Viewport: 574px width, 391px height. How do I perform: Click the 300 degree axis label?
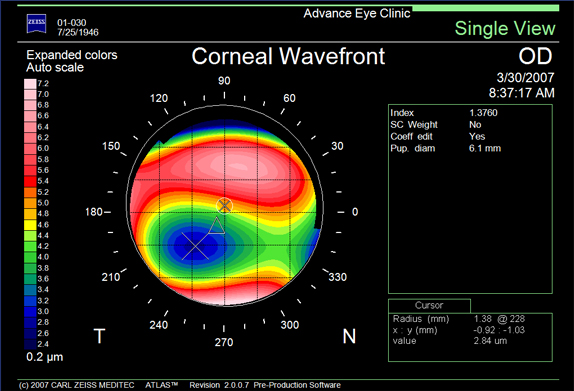pos(290,325)
